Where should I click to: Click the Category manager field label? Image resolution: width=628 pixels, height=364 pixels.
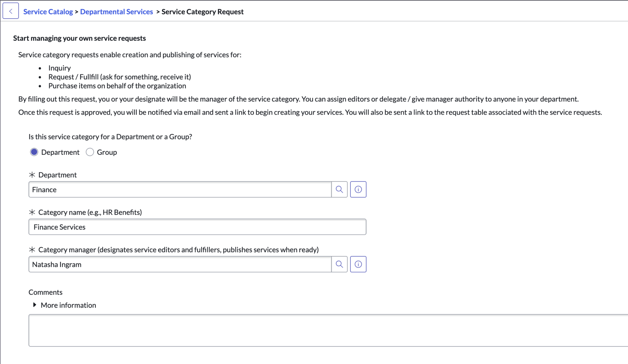pos(178,249)
